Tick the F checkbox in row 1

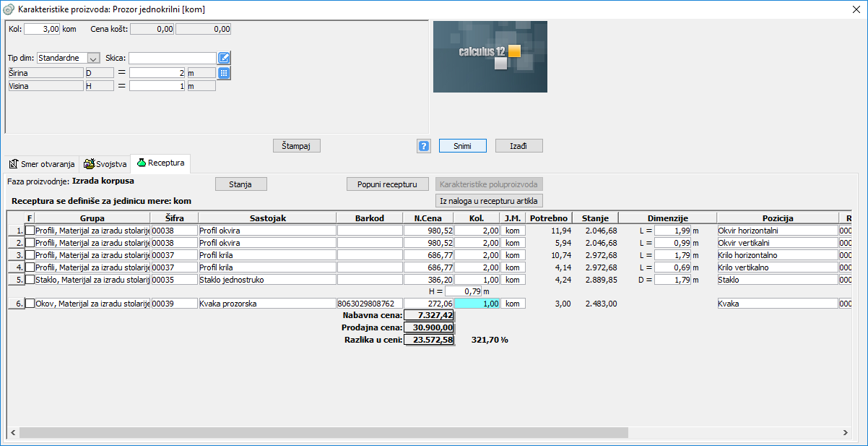pyautogui.click(x=30, y=231)
